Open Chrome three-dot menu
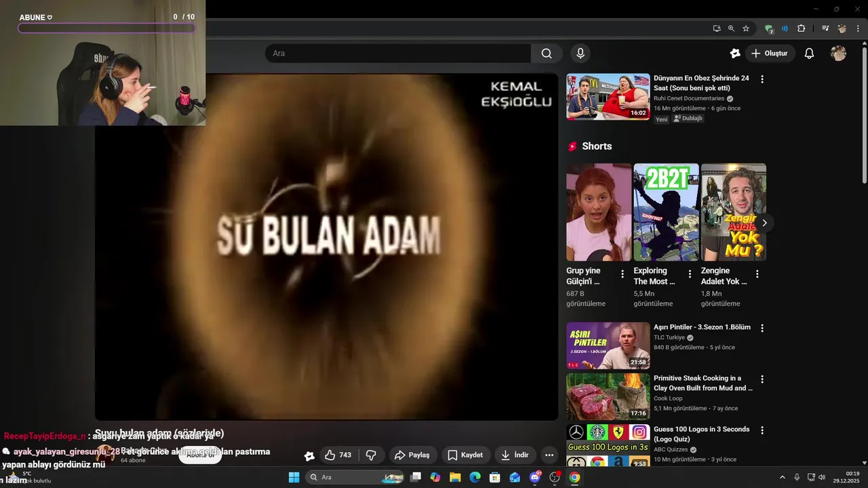Image resolution: width=868 pixels, height=488 pixels. pos(858,28)
